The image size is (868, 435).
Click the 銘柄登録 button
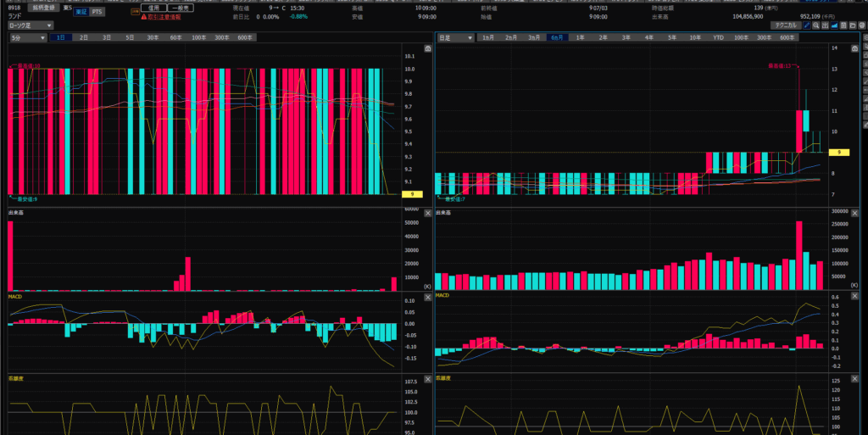pos(44,8)
